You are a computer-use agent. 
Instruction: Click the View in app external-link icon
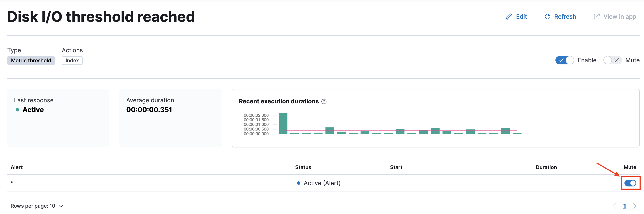pyautogui.click(x=596, y=17)
